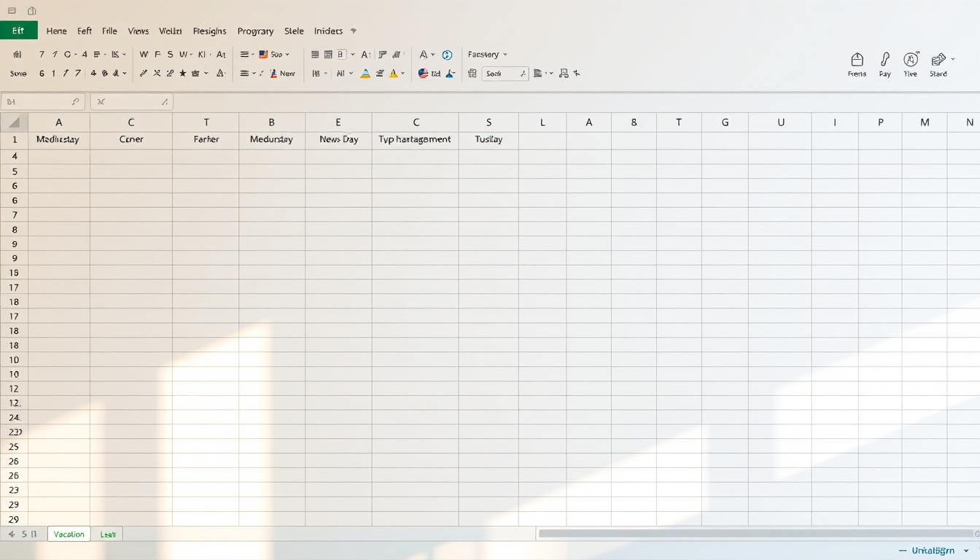Click the blue circular refresh icon
Viewport: 980px width, 560px height.
447,55
